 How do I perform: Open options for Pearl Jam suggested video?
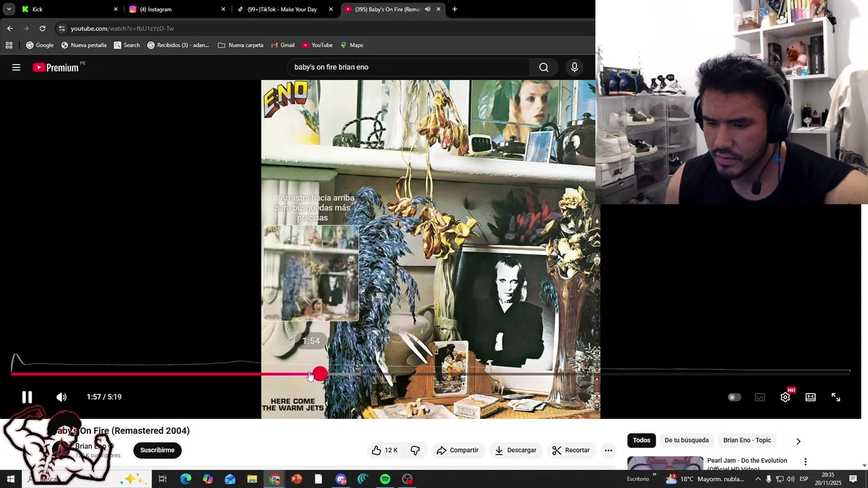point(806,462)
